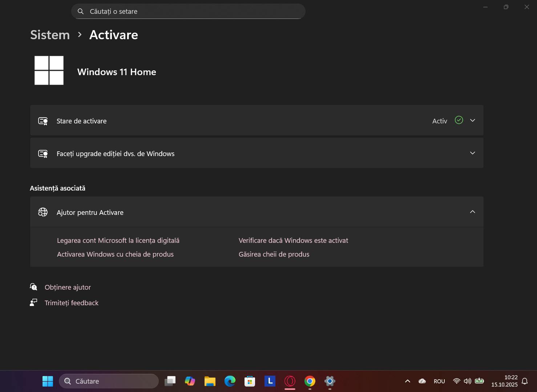Click the Trimiteți feedback person icon
Viewport: 537px width, 392px height.
point(33,303)
